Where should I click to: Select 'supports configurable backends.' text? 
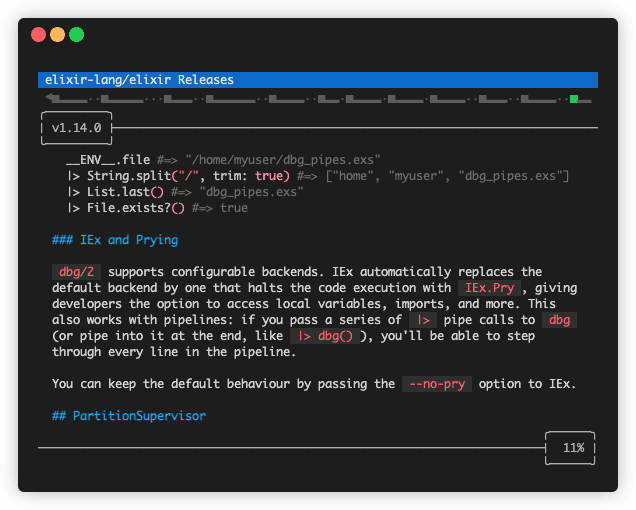[216, 272]
